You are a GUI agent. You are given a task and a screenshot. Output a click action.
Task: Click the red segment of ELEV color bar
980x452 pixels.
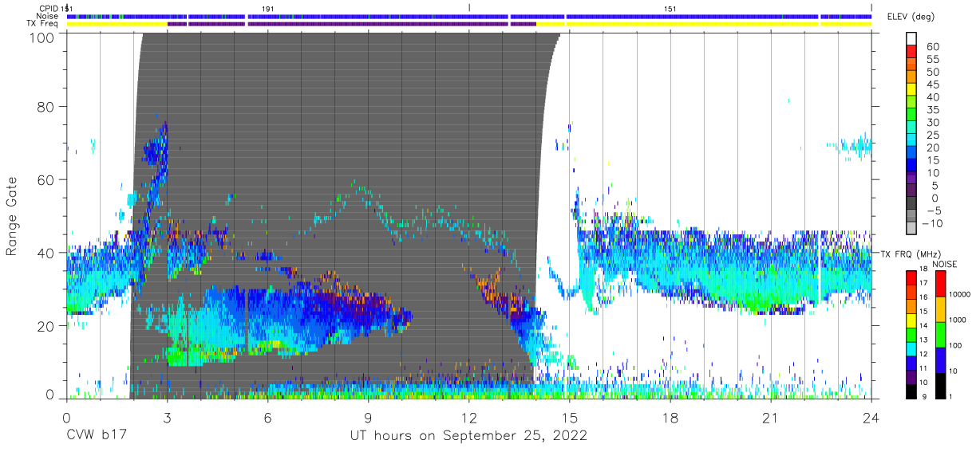pyautogui.click(x=911, y=51)
